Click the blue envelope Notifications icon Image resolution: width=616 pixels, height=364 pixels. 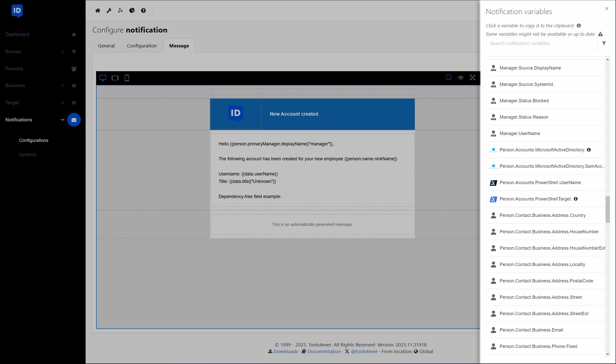coord(74,120)
